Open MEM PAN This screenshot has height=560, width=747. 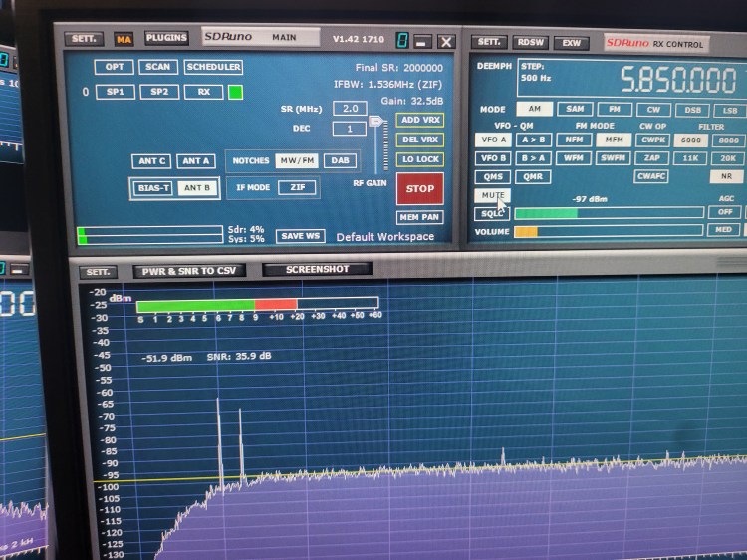tap(419, 217)
